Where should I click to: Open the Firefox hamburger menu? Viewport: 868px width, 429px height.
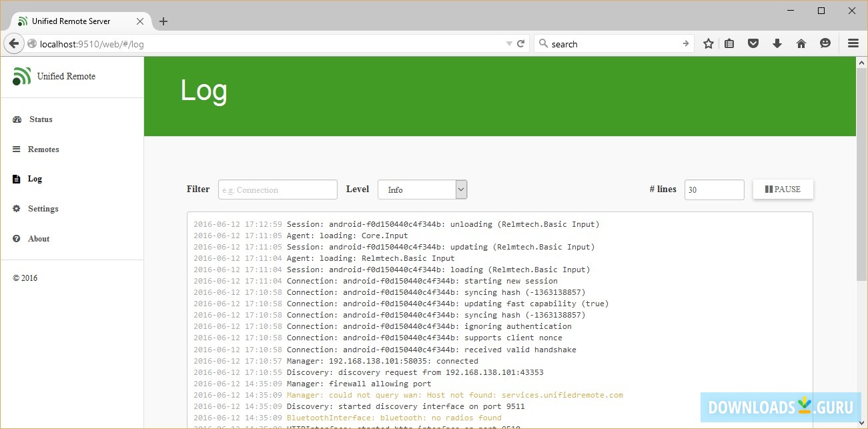click(853, 43)
